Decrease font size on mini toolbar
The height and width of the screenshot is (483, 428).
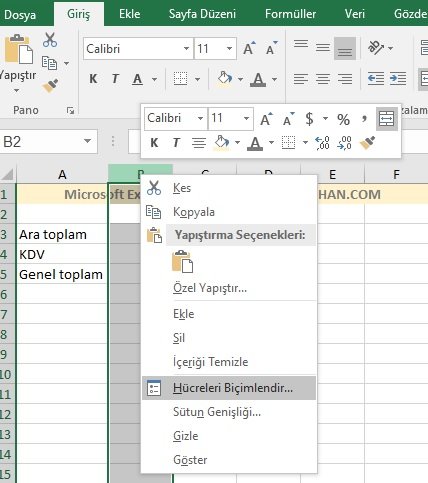coord(288,119)
